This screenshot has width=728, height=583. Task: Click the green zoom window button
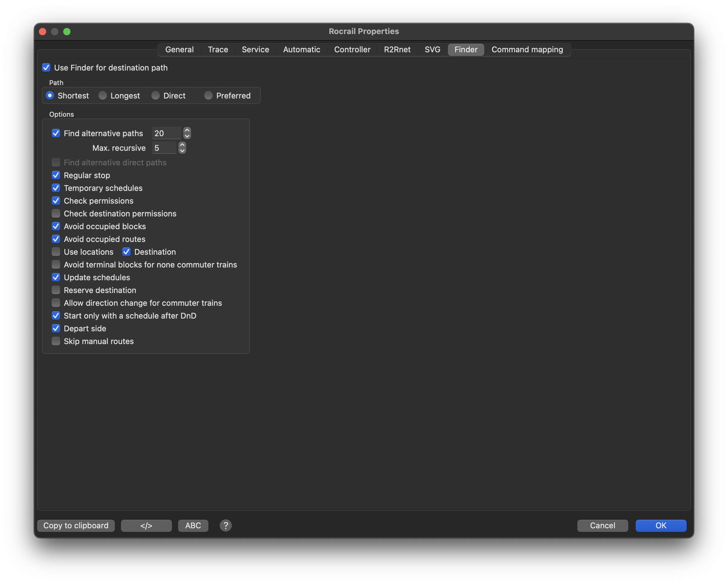tap(67, 31)
